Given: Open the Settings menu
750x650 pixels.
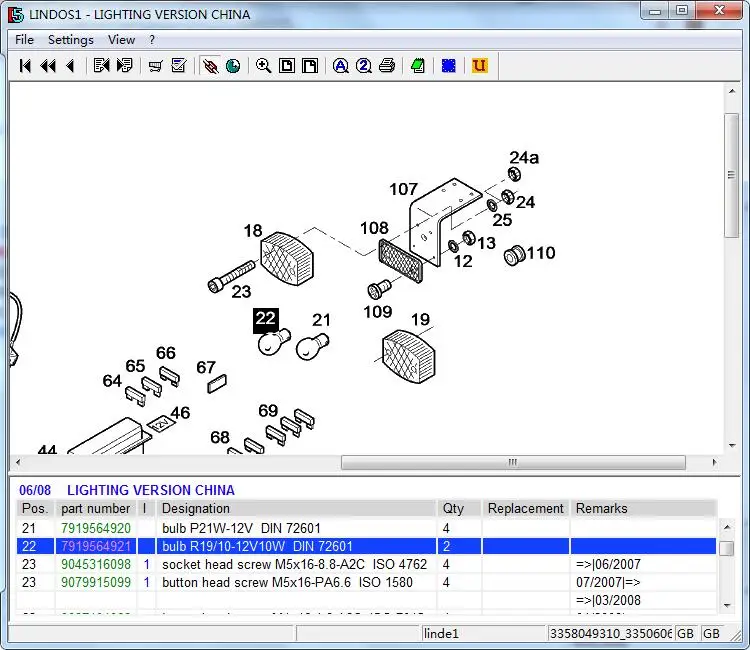Looking at the screenshot, I should click(70, 40).
